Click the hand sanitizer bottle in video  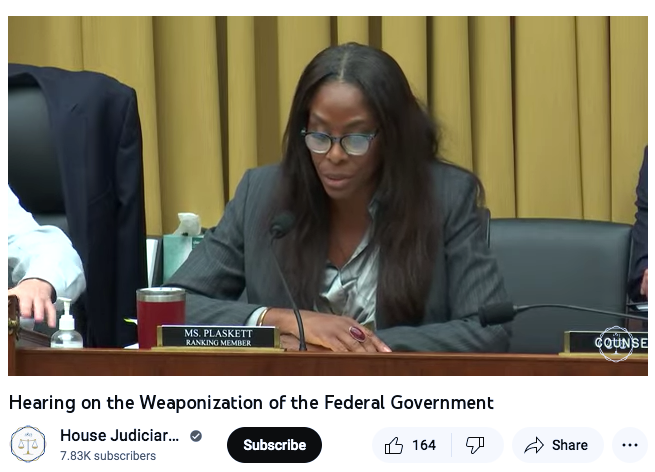click(x=66, y=324)
